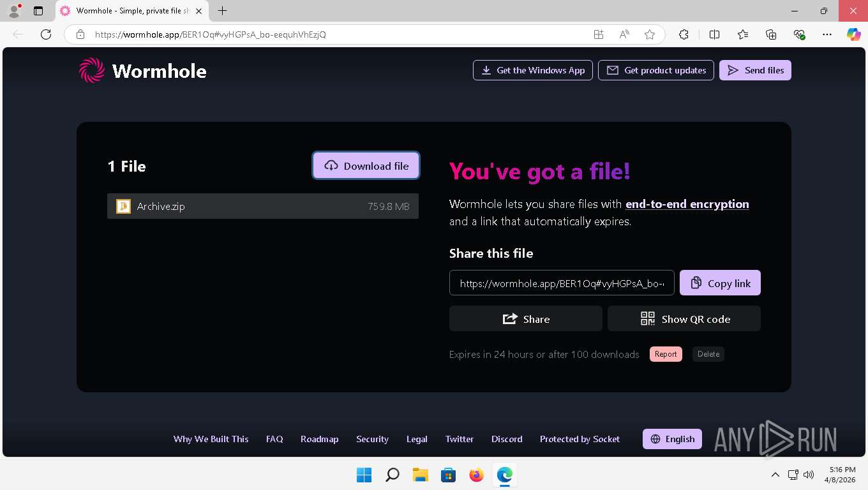The height and width of the screenshot is (490, 868).
Task: Open the Split screen icon
Action: click(715, 34)
